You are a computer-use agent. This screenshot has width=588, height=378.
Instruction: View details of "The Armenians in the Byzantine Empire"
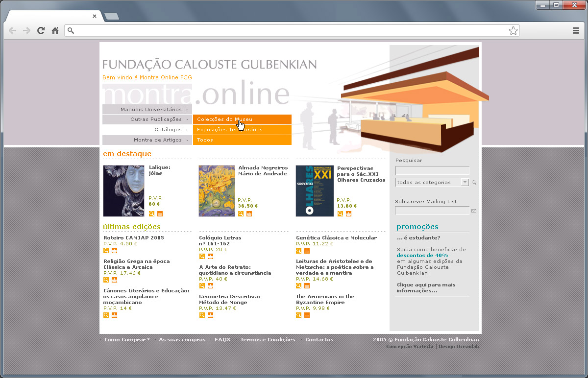click(298, 315)
